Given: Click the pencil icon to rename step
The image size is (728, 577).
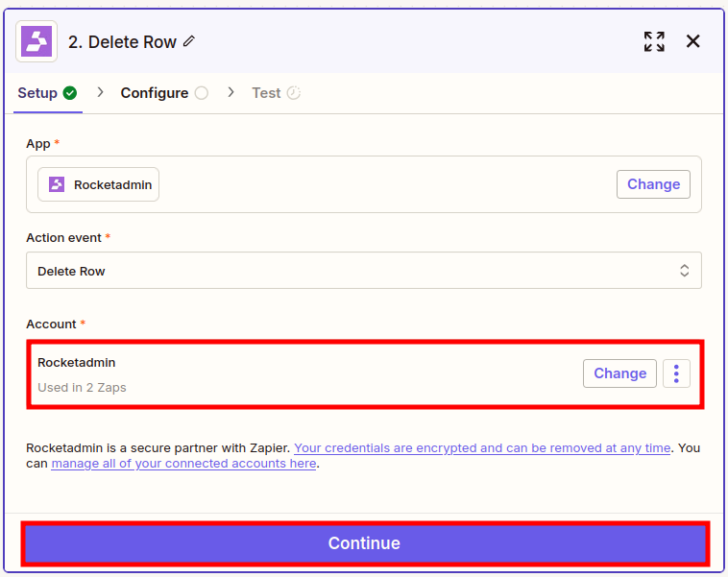Looking at the screenshot, I should click(189, 41).
